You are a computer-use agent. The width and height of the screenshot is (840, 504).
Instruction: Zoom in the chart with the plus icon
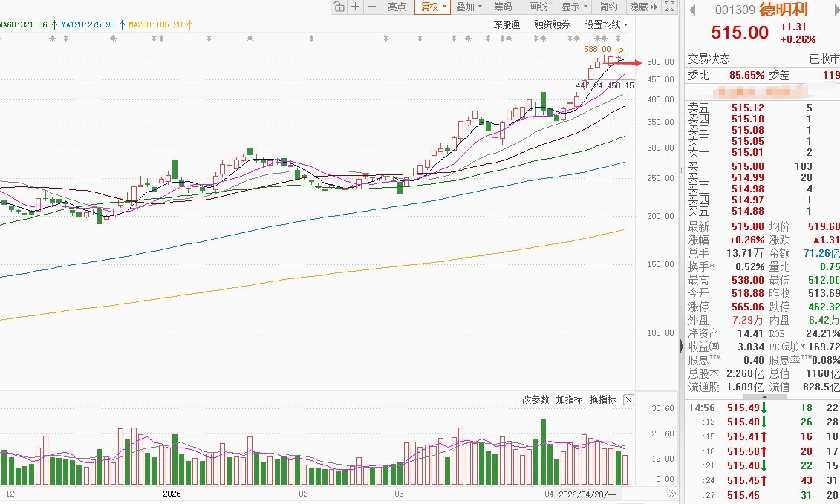pyautogui.click(x=355, y=7)
